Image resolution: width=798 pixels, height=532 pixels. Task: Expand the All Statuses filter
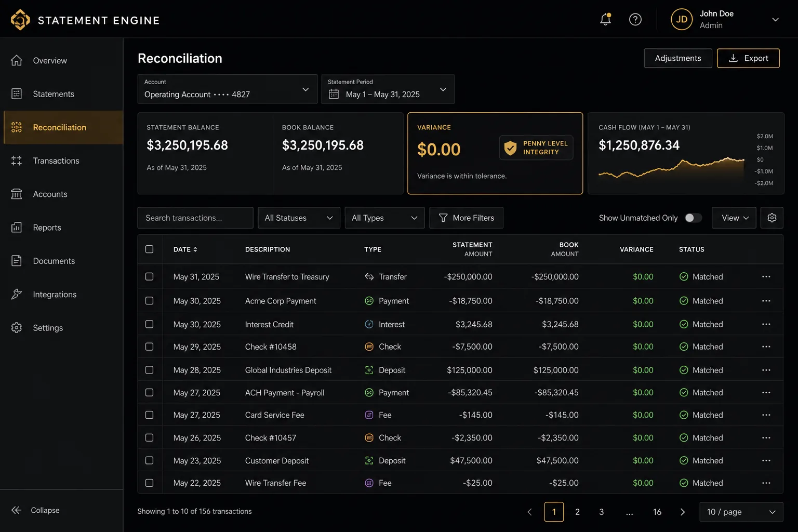point(299,218)
